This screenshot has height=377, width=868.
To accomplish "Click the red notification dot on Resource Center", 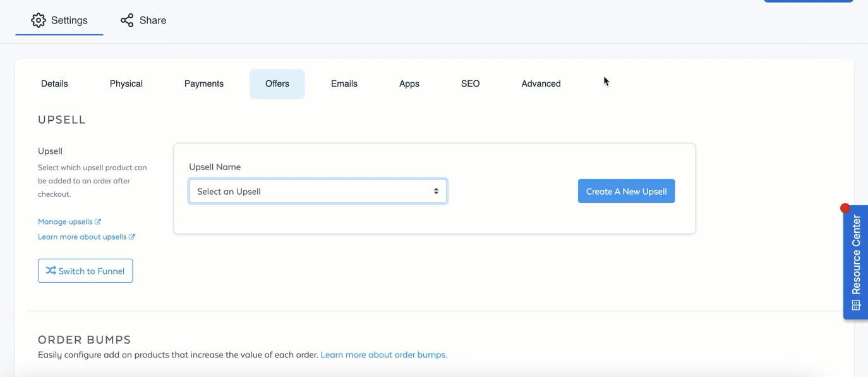I will 845,208.
